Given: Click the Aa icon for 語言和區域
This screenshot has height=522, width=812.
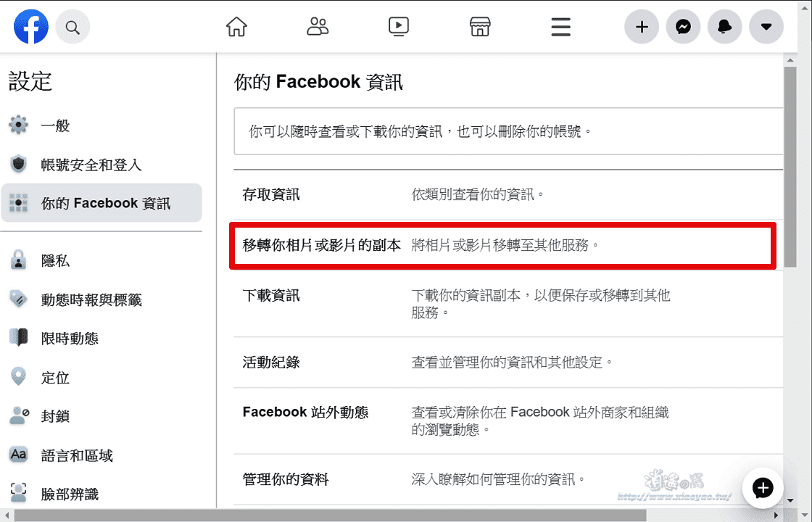Looking at the screenshot, I should pyautogui.click(x=19, y=455).
